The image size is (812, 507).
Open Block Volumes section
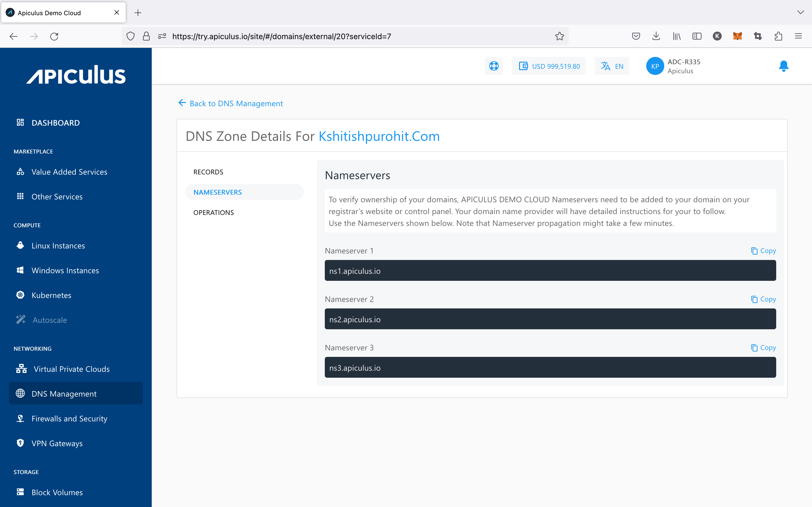tap(57, 492)
